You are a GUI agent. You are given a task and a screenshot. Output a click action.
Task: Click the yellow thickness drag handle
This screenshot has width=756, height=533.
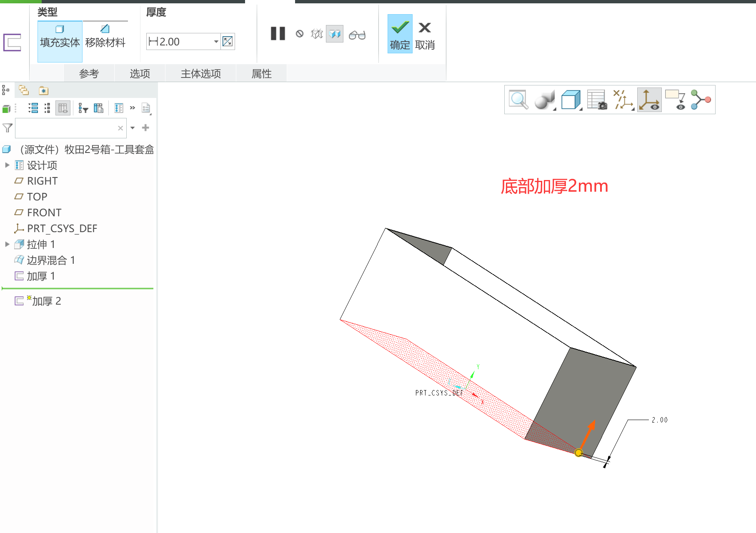coord(578,453)
